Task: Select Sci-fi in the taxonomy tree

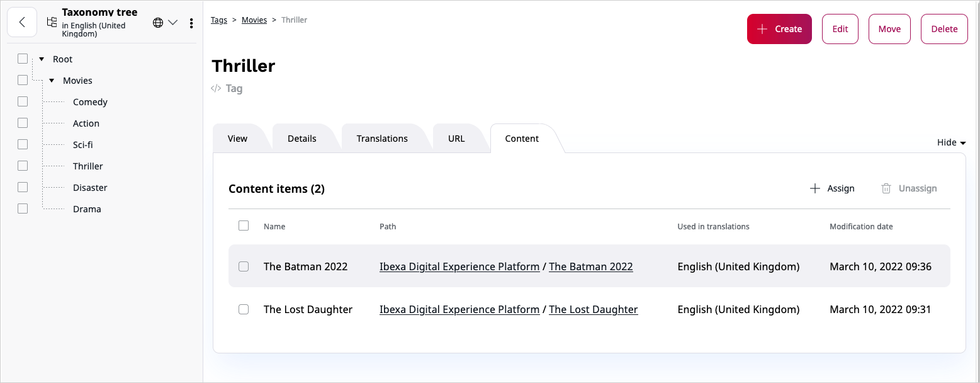Action: pos(83,145)
